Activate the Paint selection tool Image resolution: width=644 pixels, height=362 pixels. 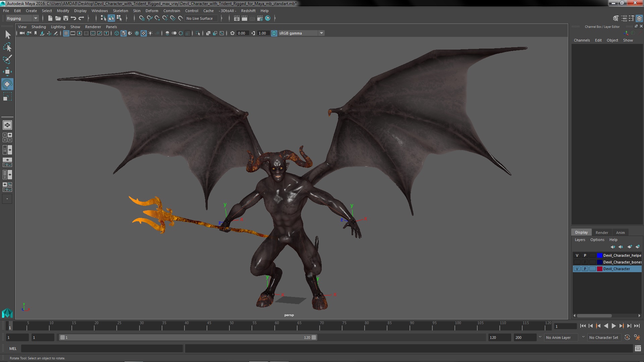pyautogui.click(x=7, y=59)
